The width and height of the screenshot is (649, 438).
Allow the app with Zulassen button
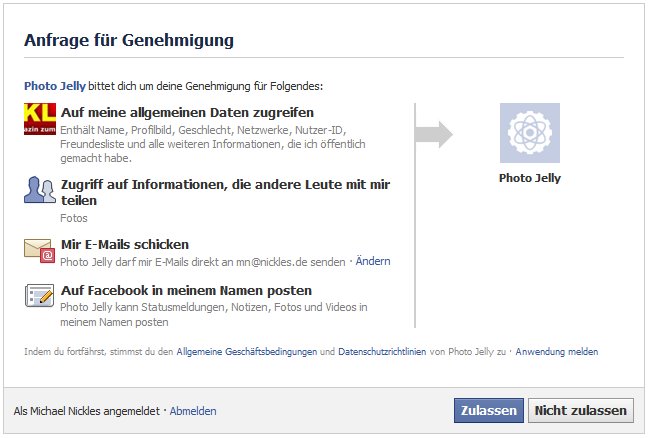489,410
